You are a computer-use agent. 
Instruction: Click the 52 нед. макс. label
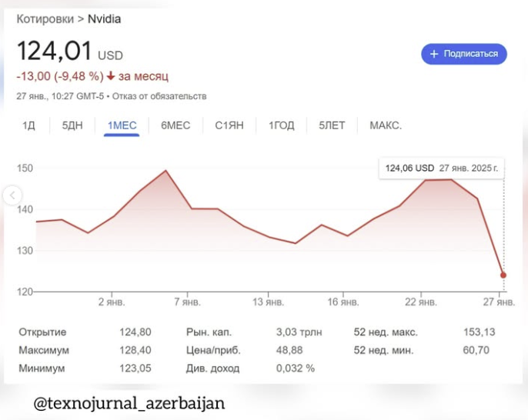coord(386,332)
